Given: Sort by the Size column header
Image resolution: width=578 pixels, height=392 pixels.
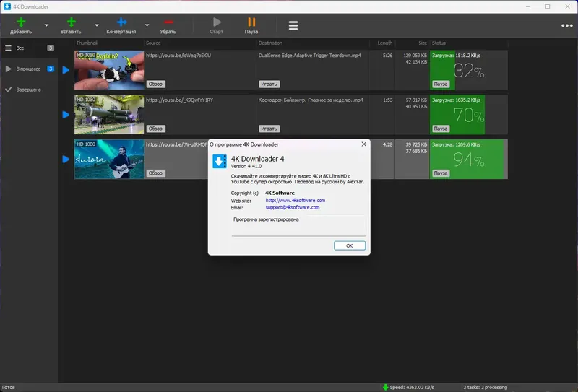Looking at the screenshot, I should pos(423,43).
